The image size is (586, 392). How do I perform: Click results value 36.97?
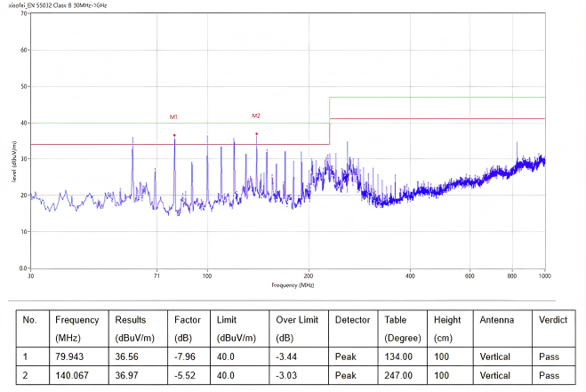[x=126, y=375]
